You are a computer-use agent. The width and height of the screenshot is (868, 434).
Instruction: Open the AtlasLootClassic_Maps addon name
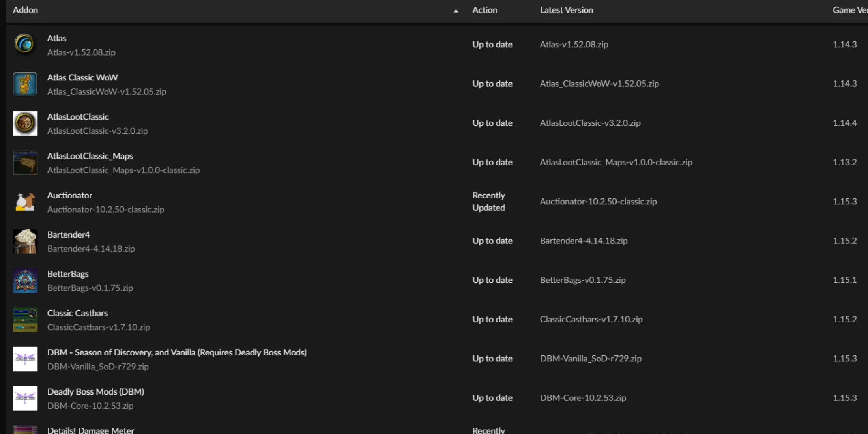pyautogui.click(x=90, y=156)
